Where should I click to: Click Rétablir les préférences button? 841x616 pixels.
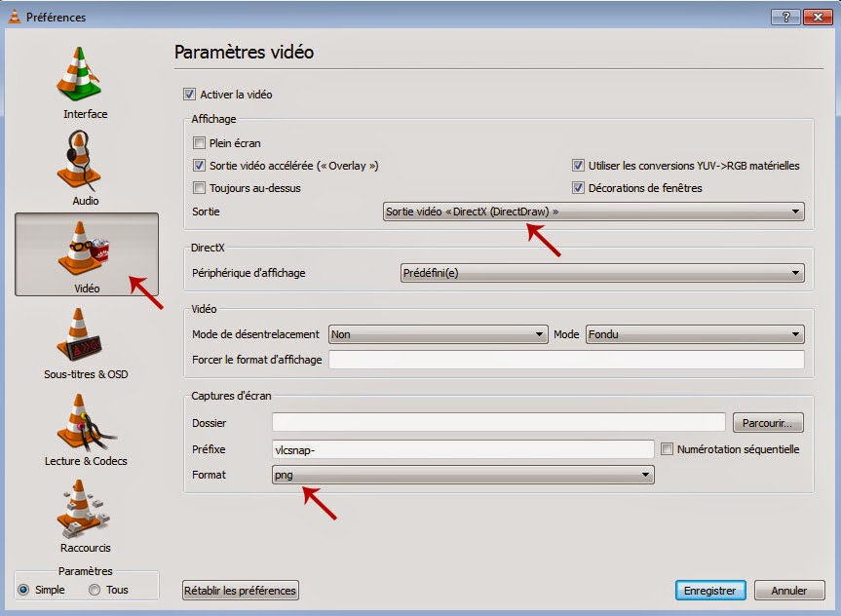(241, 591)
